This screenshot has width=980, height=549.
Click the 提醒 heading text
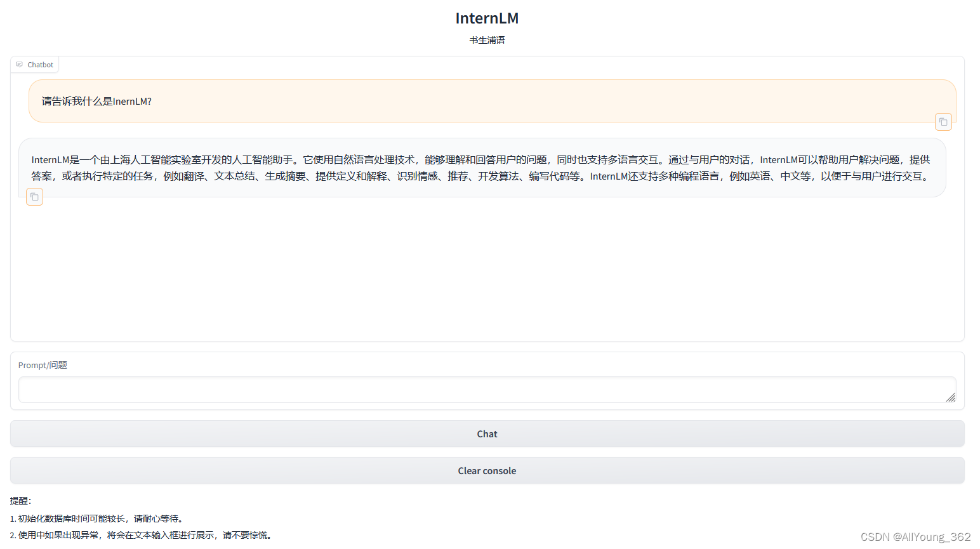20,501
